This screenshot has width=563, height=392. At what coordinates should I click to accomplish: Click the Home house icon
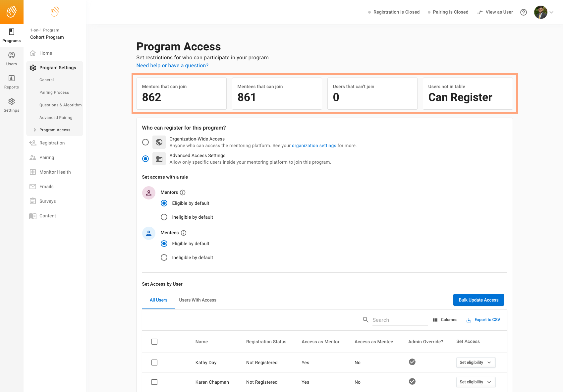click(x=33, y=53)
